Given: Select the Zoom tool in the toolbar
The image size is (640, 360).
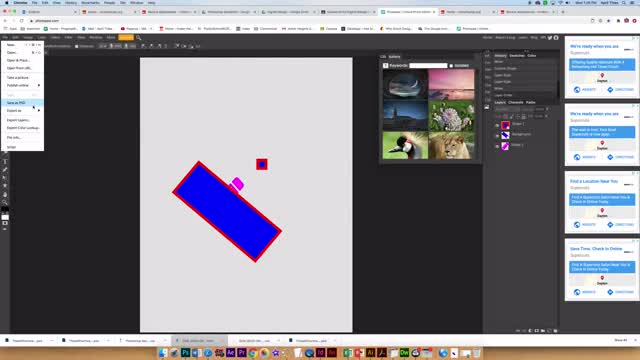Looking at the screenshot, I should point(5,202).
